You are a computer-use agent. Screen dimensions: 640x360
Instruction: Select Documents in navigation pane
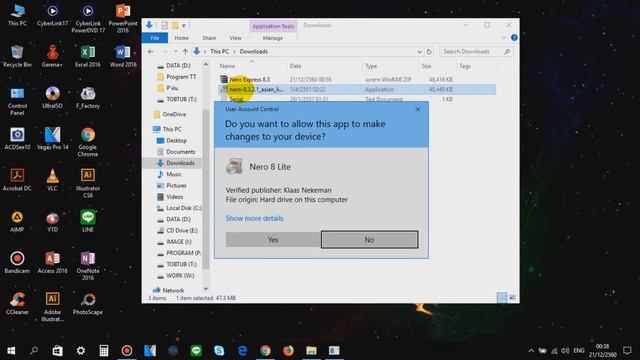point(180,152)
